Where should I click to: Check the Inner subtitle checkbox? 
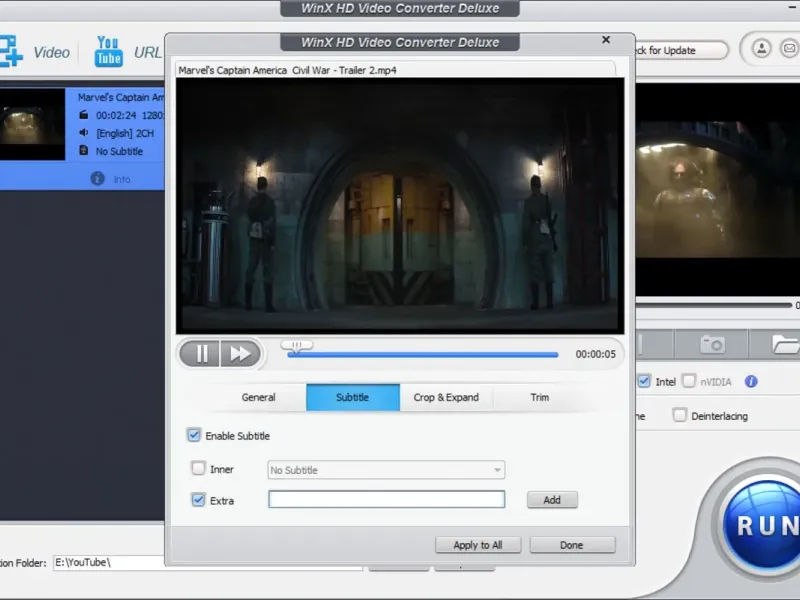(198, 468)
